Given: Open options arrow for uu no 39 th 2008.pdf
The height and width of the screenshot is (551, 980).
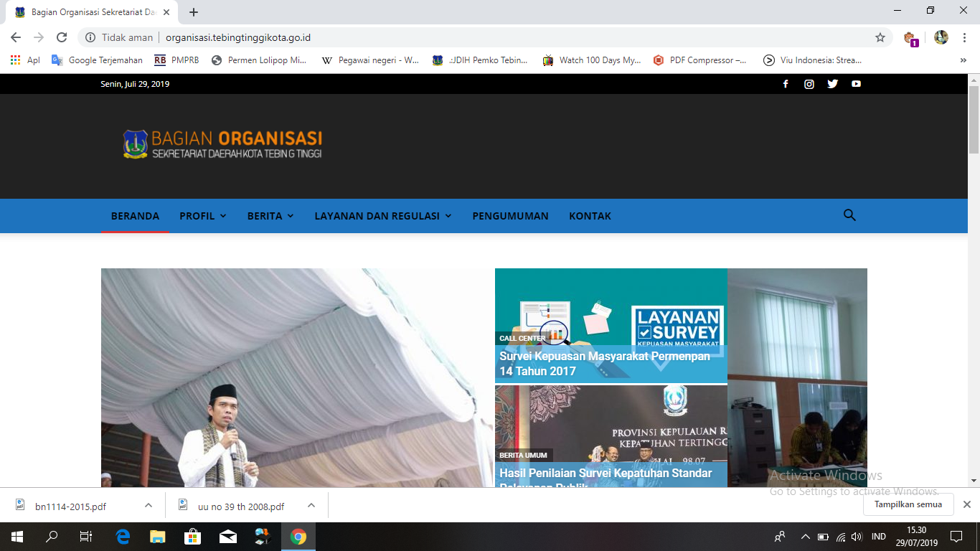Looking at the screenshot, I should pos(311,505).
